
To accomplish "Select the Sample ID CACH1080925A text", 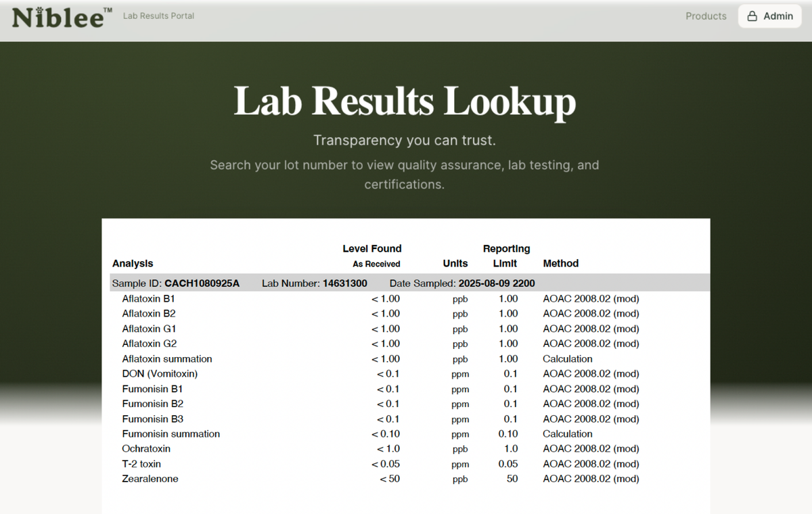I will coord(202,283).
